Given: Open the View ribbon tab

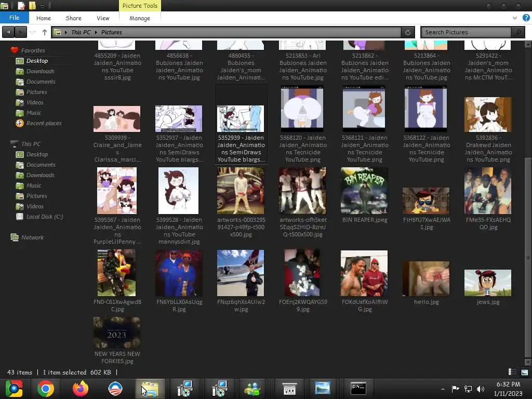Looking at the screenshot, I should click(103, 18).
